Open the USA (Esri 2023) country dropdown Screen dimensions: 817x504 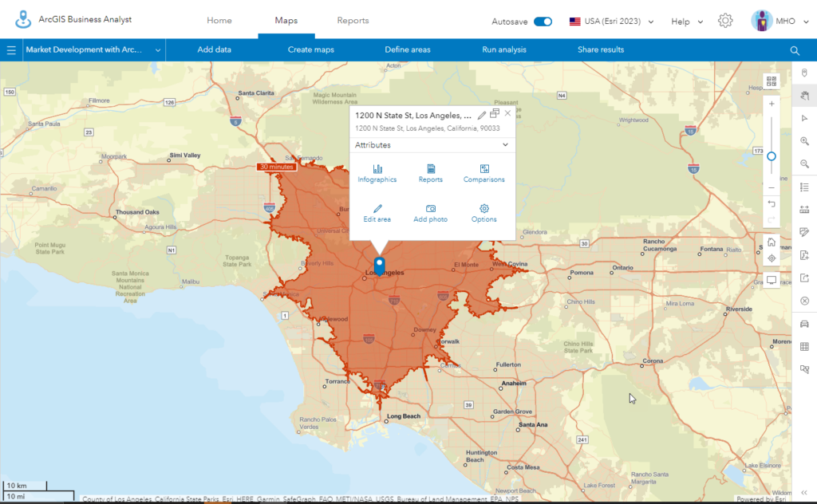pos(611,22)
